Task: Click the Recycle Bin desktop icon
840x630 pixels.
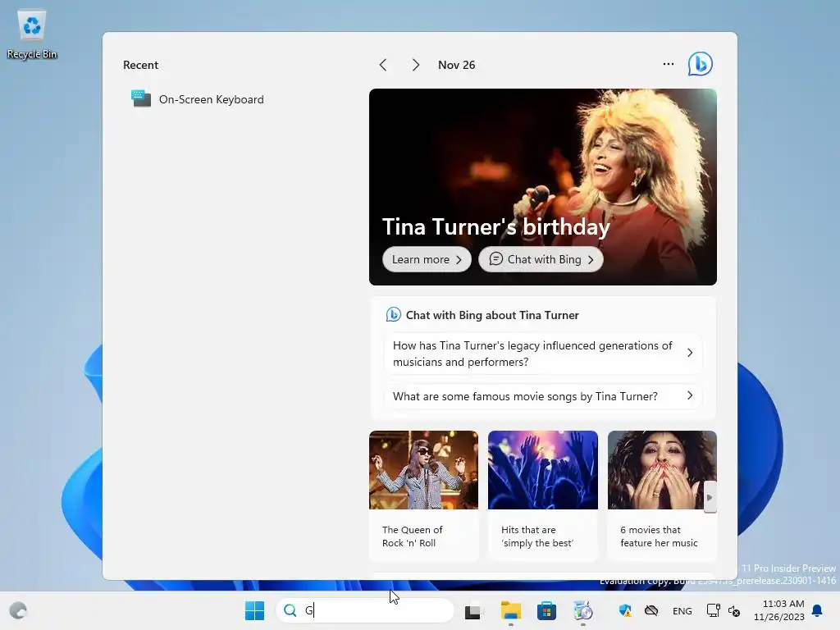Action: (x=32, y=34)
